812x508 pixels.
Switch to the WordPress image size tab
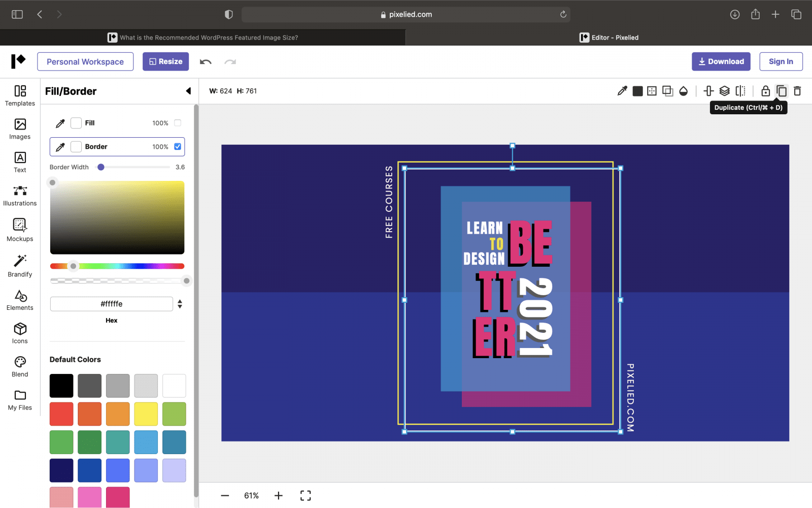[203, 37]
